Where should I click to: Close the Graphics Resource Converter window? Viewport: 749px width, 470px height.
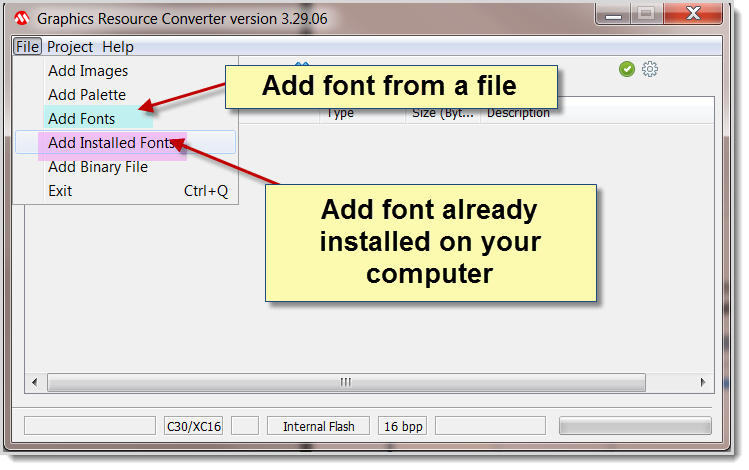pos(693,14)
